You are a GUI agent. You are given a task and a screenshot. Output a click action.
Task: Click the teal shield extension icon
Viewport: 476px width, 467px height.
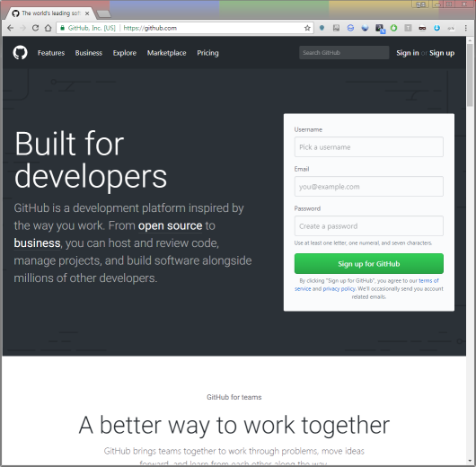pyautogui.click(x=322, y=28)
